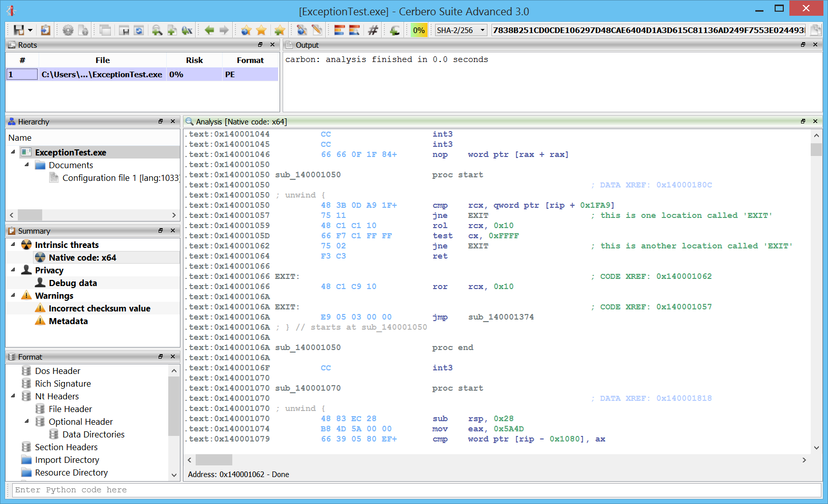This screenshot has height=504, width=828.
Task: Click the colored layout bars icon
Action: coord(339,30)
